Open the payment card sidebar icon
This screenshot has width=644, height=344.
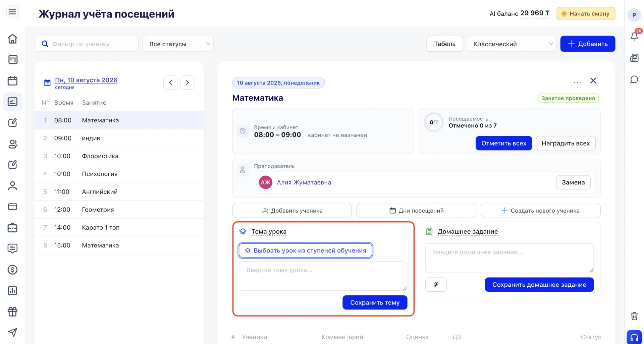click(12, 207)
